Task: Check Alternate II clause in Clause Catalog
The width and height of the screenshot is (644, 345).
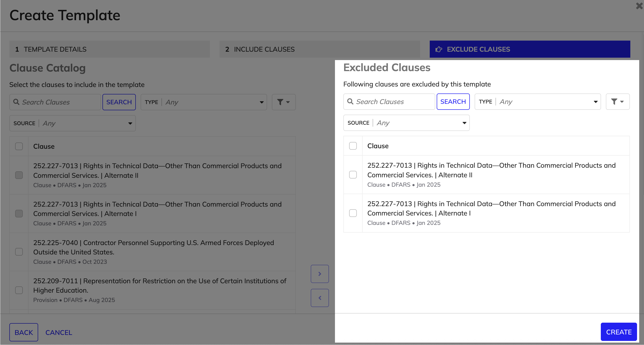Action: coord(19,175)
